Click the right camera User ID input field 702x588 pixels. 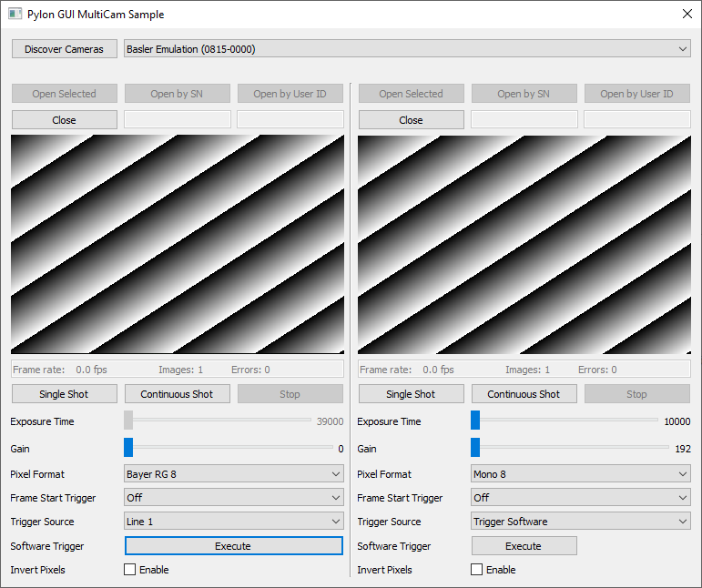(637, 119)
